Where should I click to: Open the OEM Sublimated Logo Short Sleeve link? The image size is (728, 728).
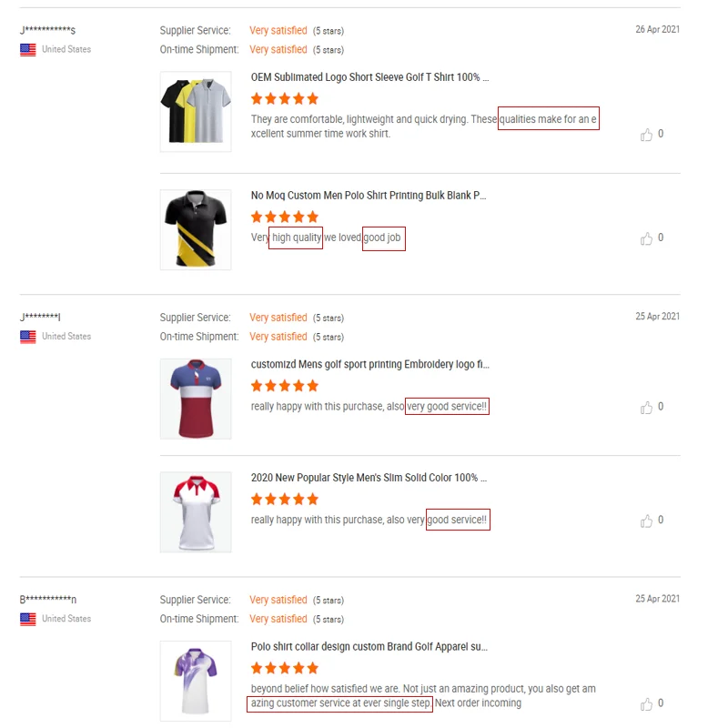pos(369,77)
